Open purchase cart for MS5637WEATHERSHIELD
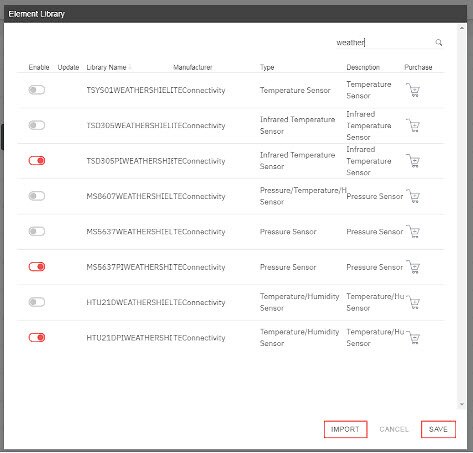Viewport: 473px width, 453px height. point(413,231)
